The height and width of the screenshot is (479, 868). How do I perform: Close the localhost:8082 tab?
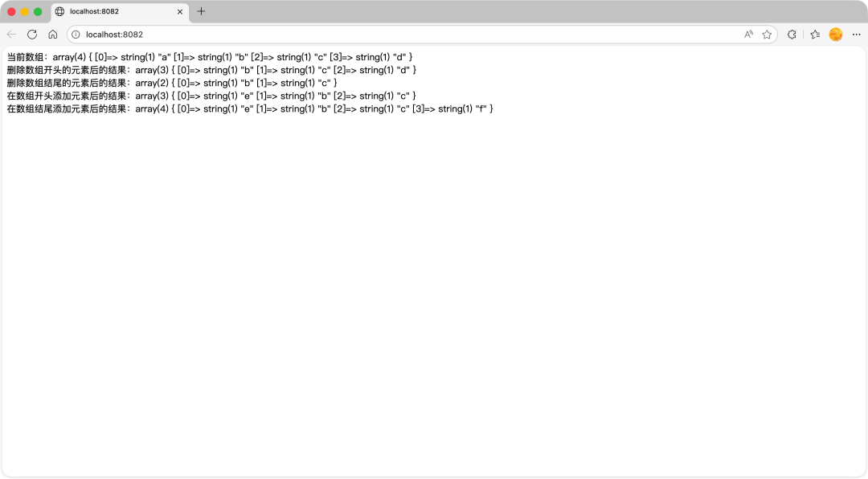(180, 11)
